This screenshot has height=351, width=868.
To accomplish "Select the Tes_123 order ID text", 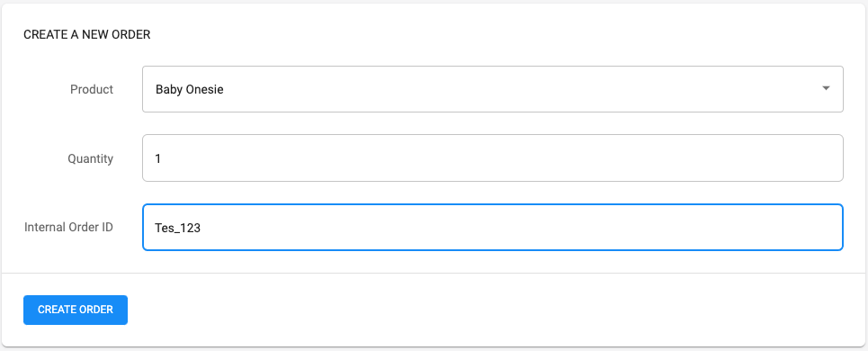I will 178,228.
